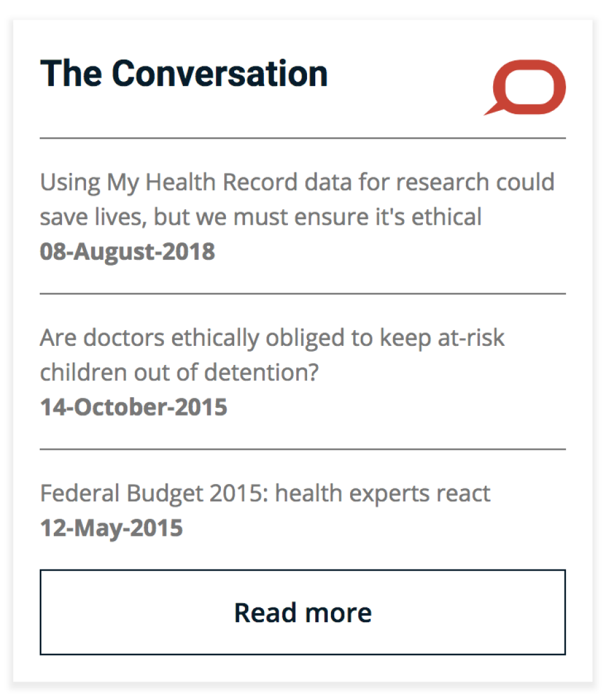Click the word "Conversation" in the title
Viewport: 614px width, 700px height.
pyautogui.click(x=220, y=73)
